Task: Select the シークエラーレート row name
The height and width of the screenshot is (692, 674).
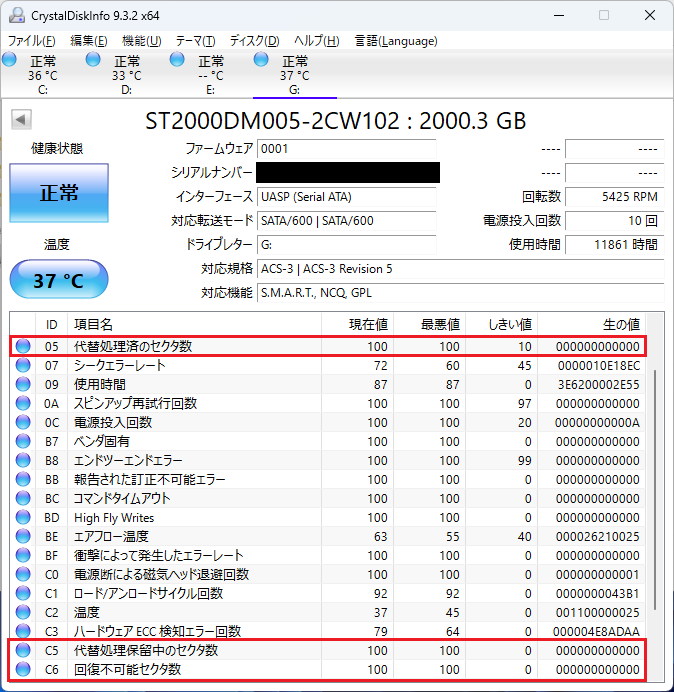Action: [120, 365]
